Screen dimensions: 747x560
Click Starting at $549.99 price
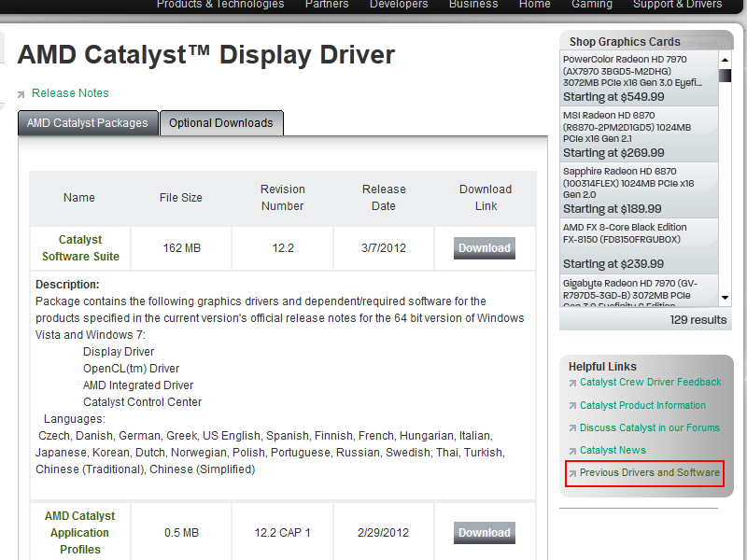[613, 97]
